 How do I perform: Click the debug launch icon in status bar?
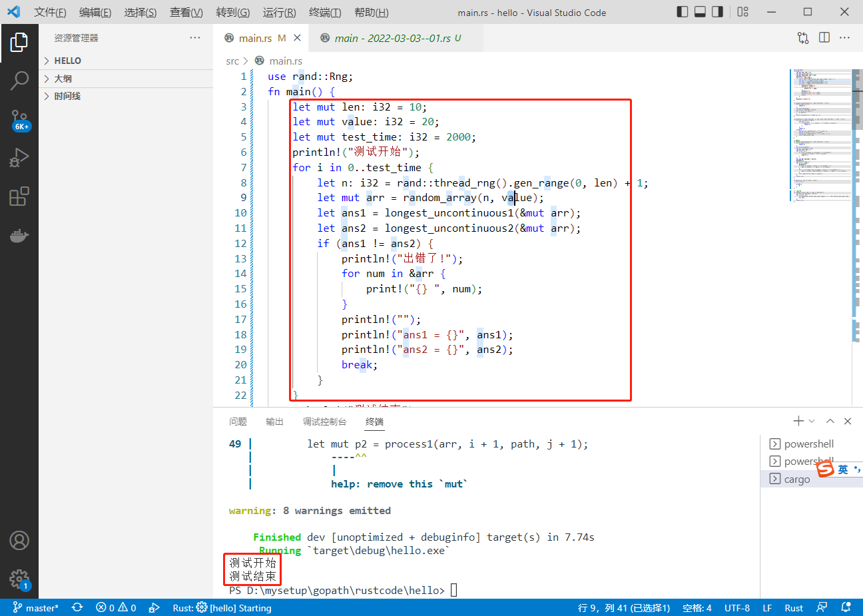point(154,608)
